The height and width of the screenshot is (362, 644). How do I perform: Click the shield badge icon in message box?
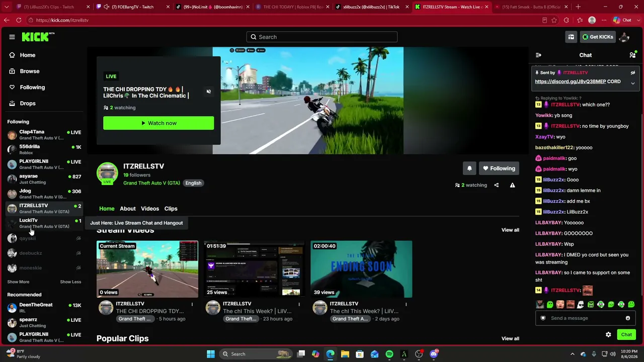tap(543, 318)
